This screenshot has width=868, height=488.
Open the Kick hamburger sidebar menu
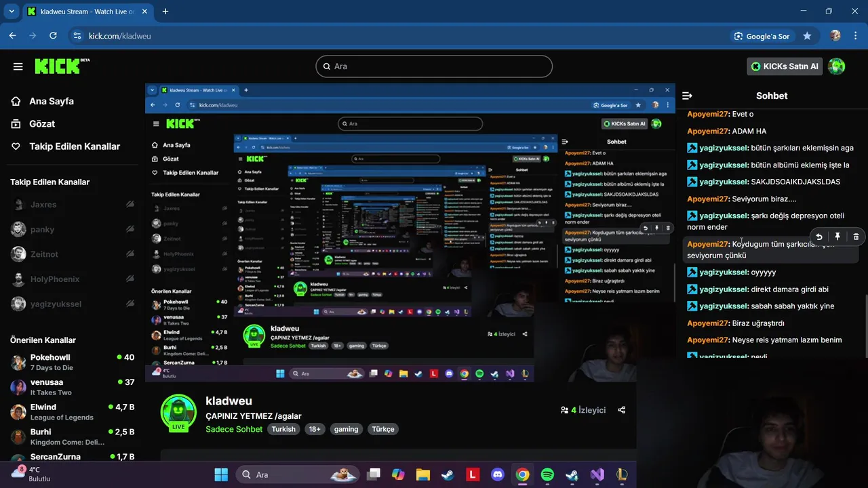pos(18,66)
